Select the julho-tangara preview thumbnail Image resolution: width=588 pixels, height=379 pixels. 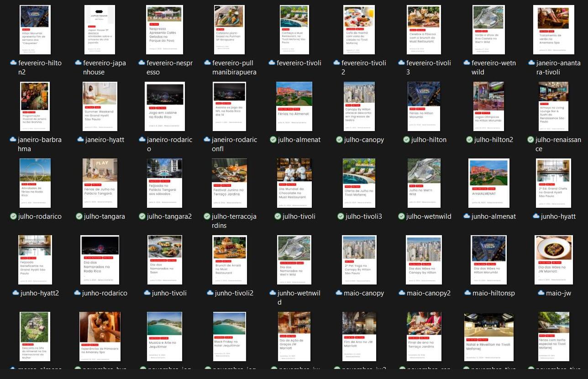pyautogui.click(x=100, y=183)
